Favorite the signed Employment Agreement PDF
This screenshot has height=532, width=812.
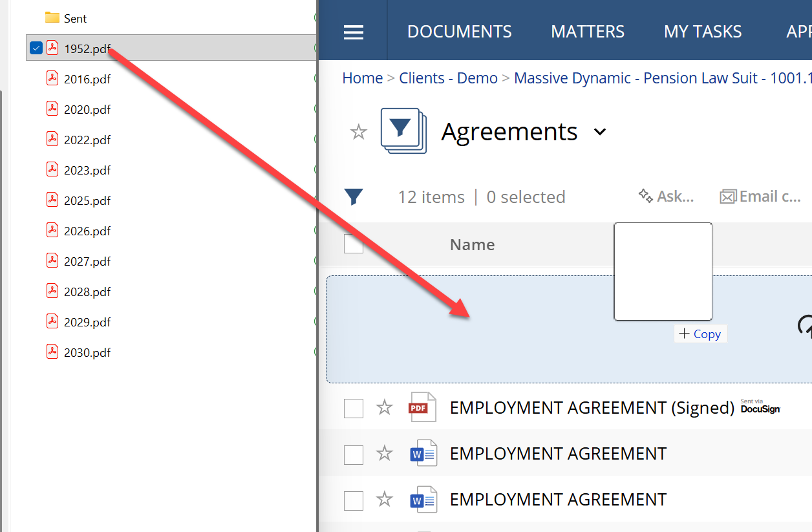(x=385, y=407)
